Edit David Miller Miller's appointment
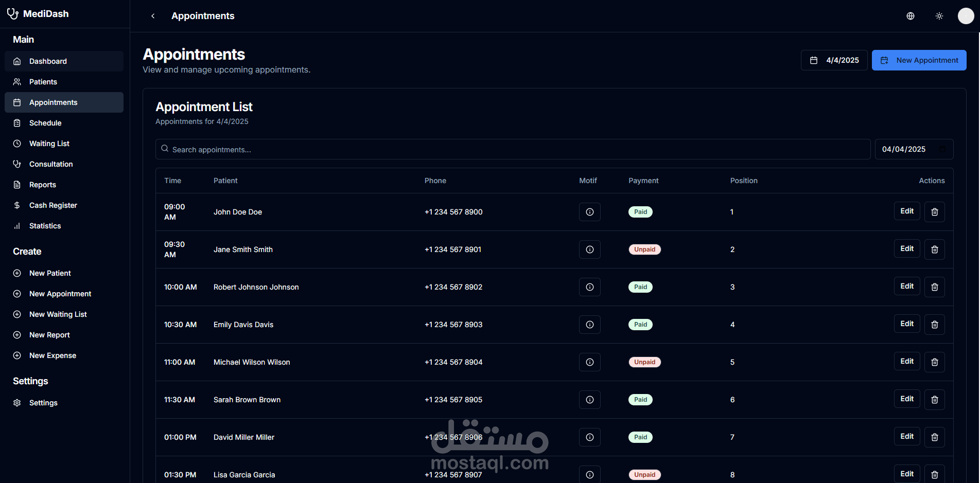The image size is (980, 483). (907, 436)
